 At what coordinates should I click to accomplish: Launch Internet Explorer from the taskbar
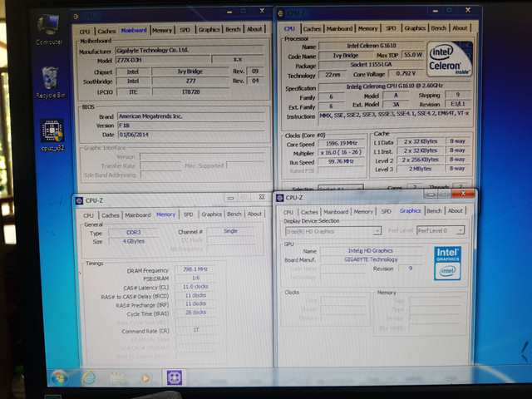tap(89, 378)
